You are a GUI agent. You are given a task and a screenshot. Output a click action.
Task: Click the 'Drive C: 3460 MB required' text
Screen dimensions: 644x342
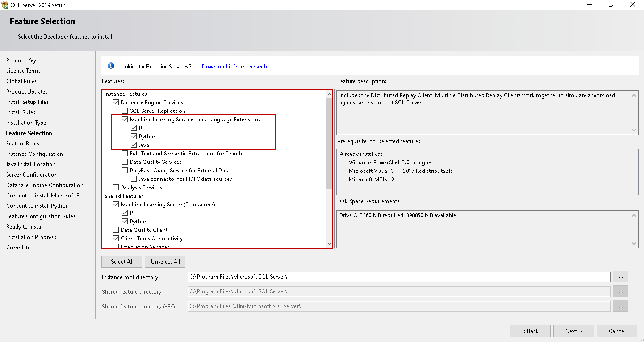tap(398, 215)
